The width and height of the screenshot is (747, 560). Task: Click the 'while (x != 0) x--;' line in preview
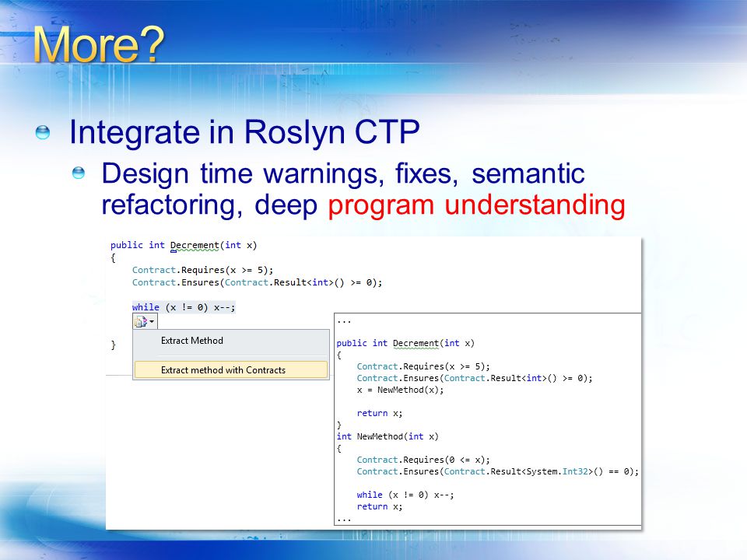point(405,495)
